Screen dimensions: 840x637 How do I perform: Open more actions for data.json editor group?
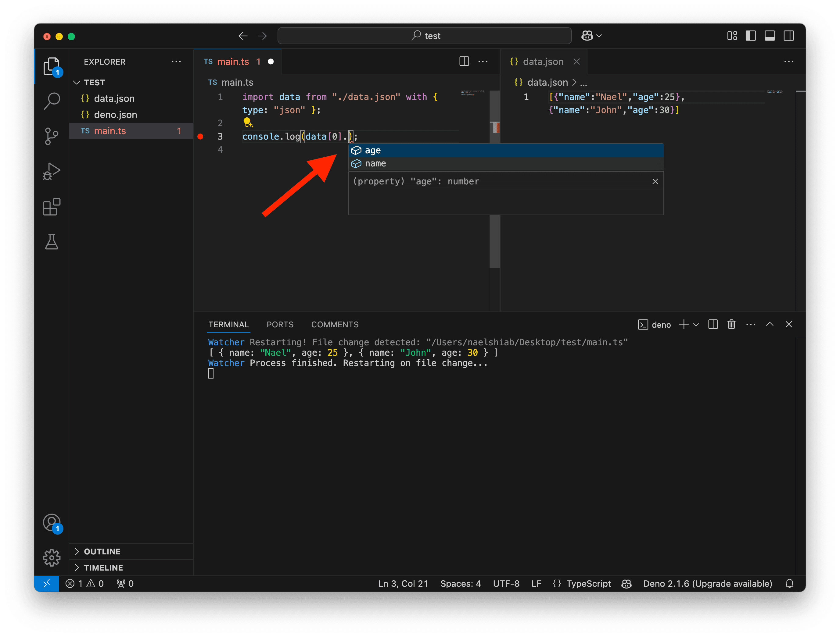[x=789, y=62]
